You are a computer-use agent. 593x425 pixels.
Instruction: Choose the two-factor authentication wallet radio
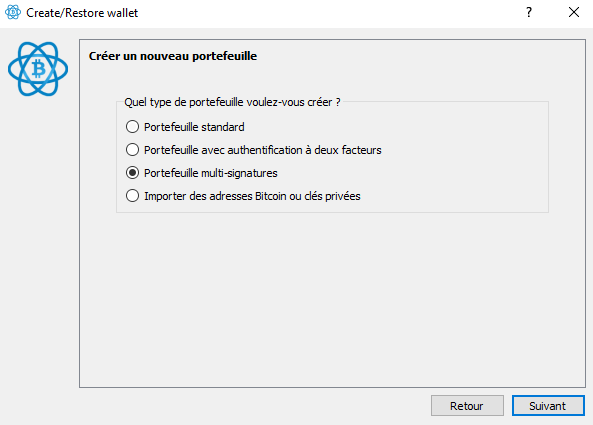[132, 150]
